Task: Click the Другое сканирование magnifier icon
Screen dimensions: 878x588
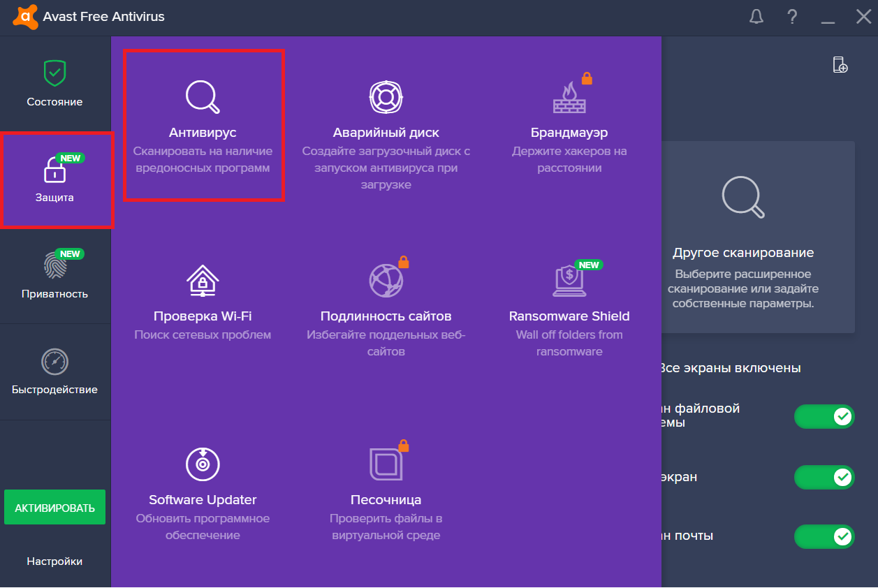Action: click(743, 197)
